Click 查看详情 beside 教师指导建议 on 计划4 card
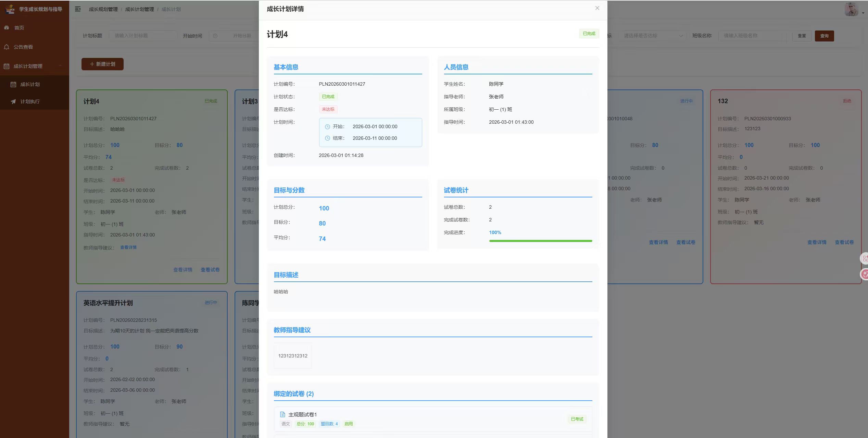Viewport: 868px width, 438px height. click(x=128, y=247)
